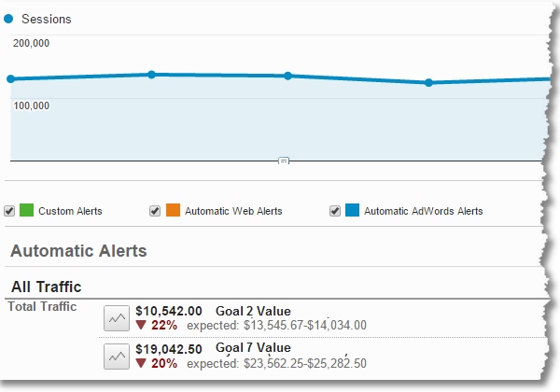Open the Goal 7 Value trend graph icon

pos(117,357)
